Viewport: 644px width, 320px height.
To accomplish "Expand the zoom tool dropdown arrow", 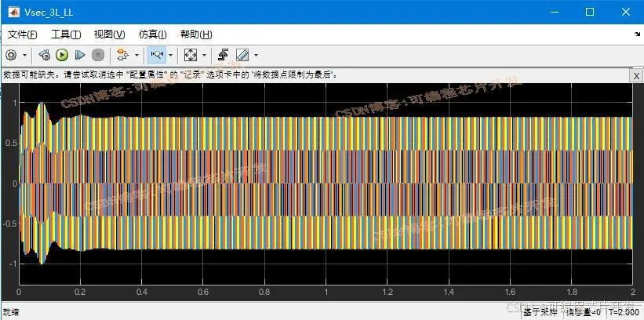I will [x=170, y=55].
